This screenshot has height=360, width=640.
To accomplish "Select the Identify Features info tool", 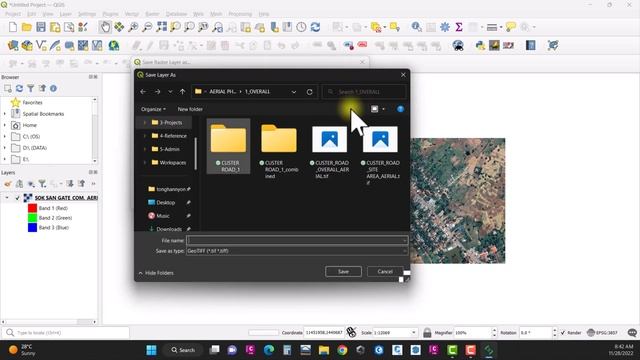I will click(x=416, y=27).
